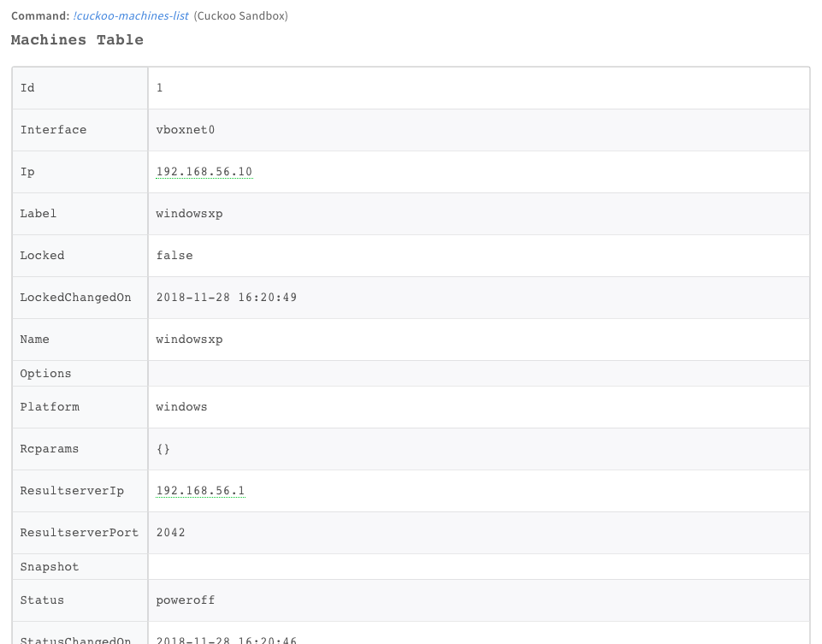Click the ResultserverIp value 192.168.56.1
This screenshot has height=644, width=822.
point(200,491)
